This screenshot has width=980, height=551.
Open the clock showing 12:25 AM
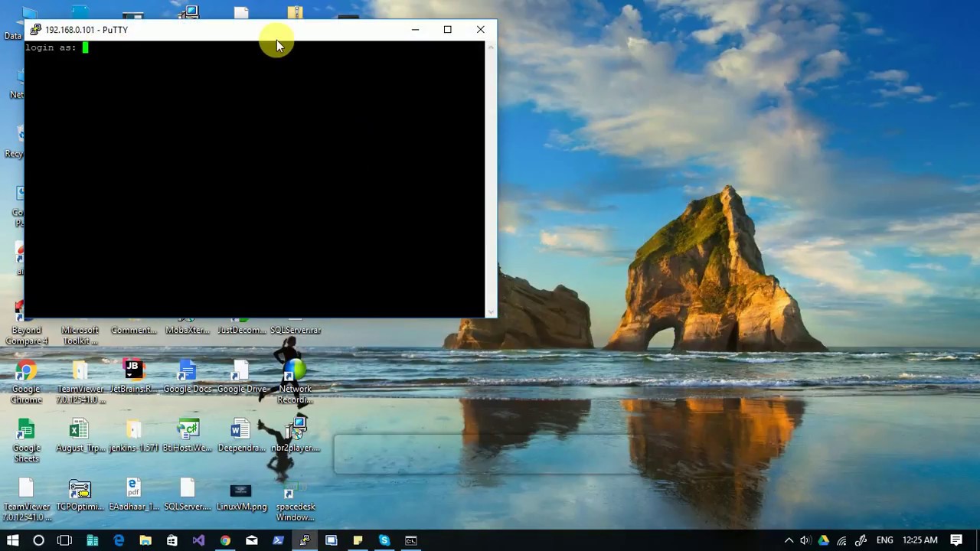click(x=920, y=540)
